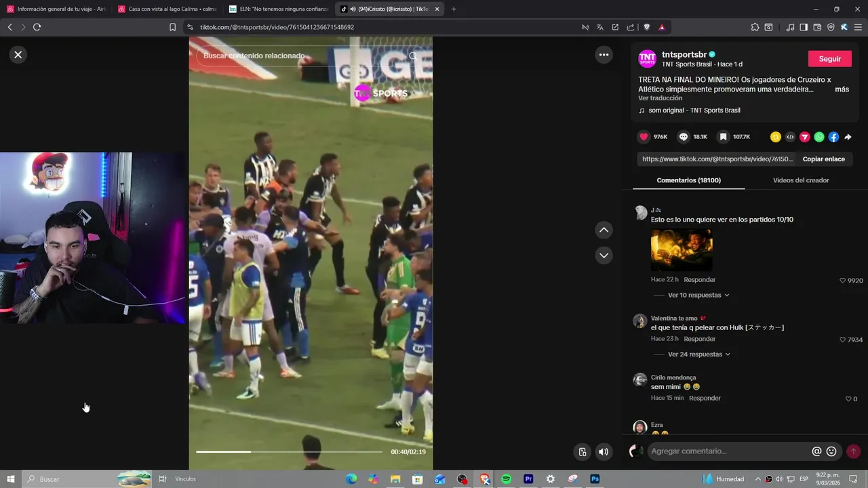
Task: Open Premiere Pro from the taskbar
Action: pyautogui.click(x=528, y=479)
